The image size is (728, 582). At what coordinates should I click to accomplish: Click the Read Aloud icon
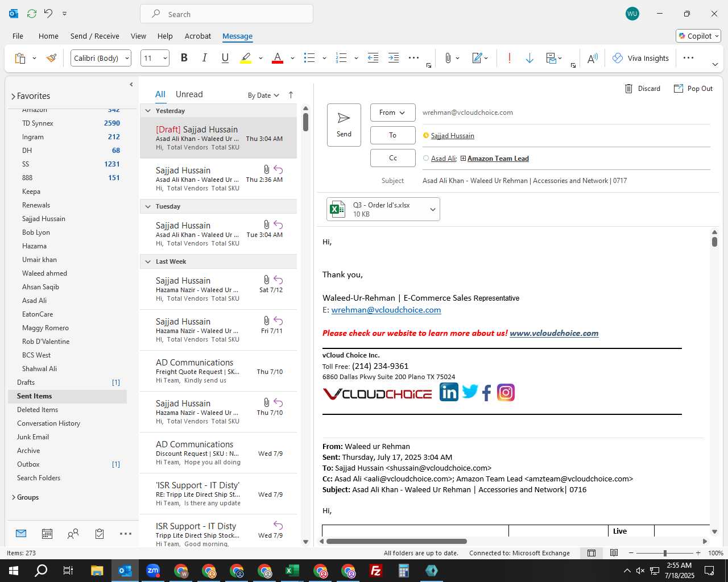point(592,58)
